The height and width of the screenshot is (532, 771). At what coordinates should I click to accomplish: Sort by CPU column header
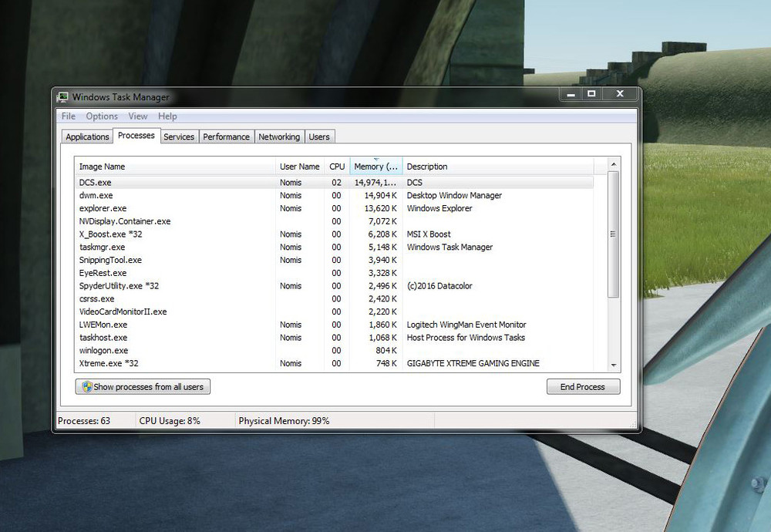pyautogui.click(x=337, y=167)
